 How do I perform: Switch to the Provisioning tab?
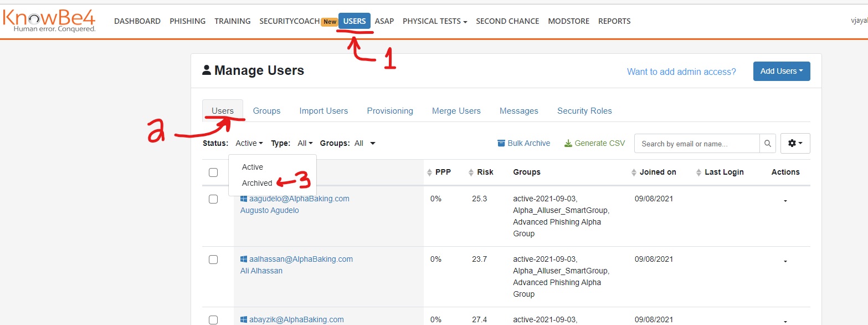click(x=390, y=111)
